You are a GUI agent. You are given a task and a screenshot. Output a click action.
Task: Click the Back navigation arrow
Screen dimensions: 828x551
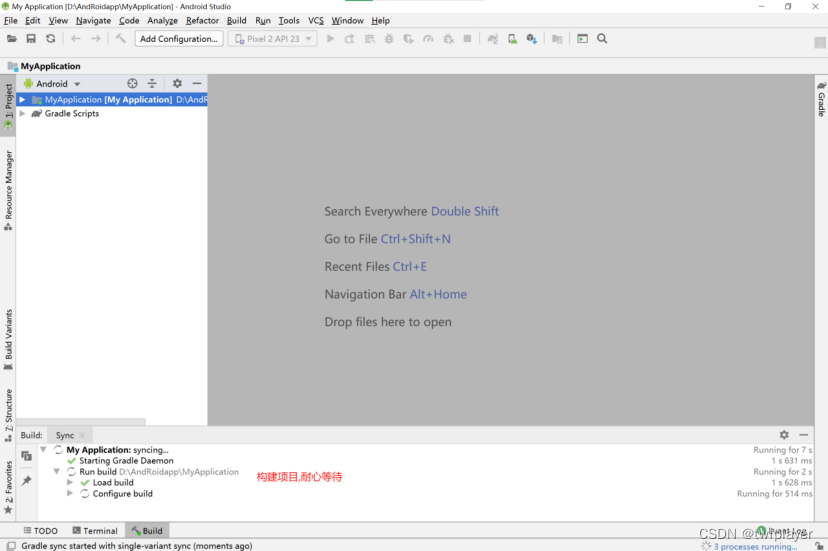(76, 39)
